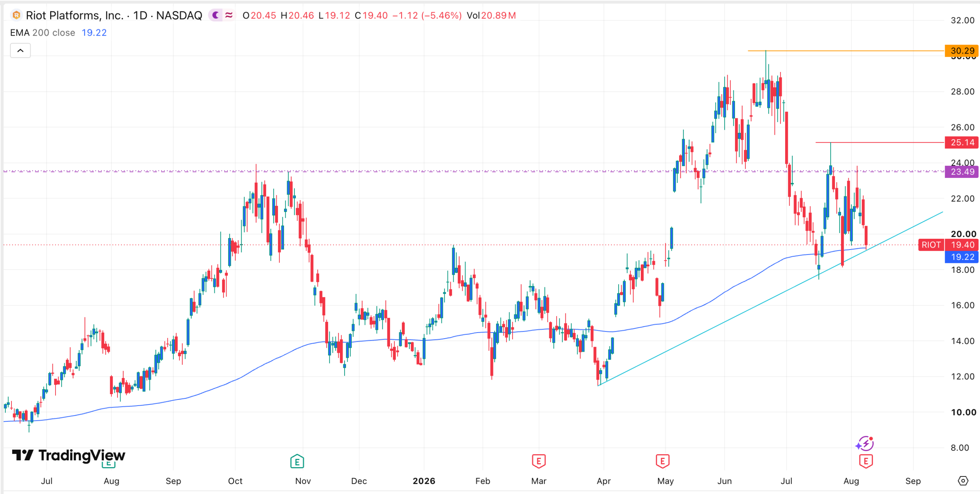
Task: Click the red 25.14 price axis label
Action: point(962,142)
